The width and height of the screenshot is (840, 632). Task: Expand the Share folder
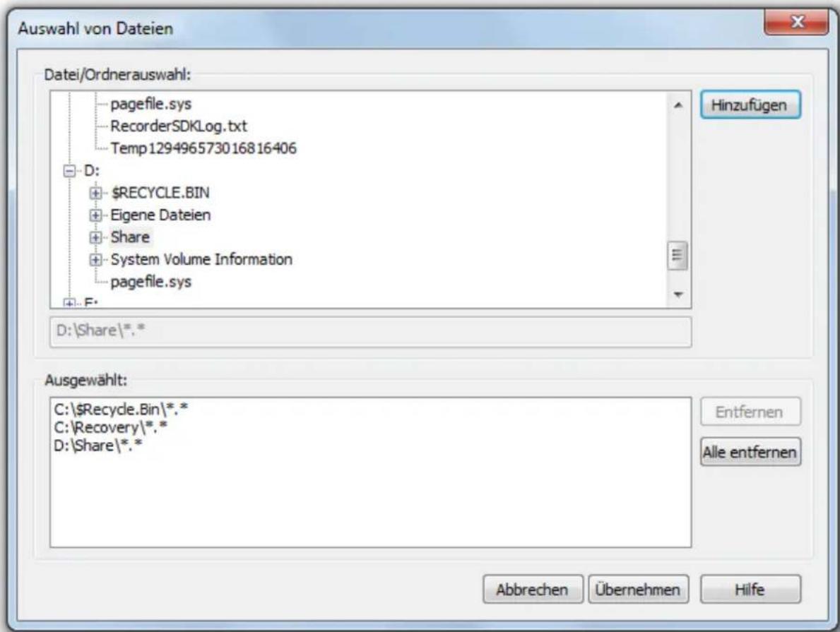point(95,237)
